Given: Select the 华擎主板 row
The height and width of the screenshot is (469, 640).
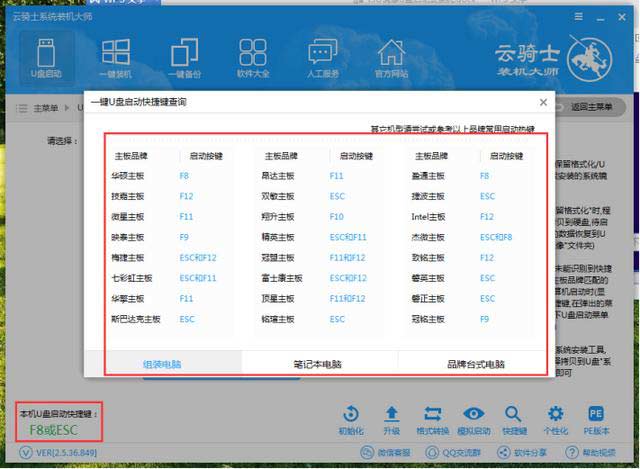Looking at the screenshot, I should (x=170, y=299).
